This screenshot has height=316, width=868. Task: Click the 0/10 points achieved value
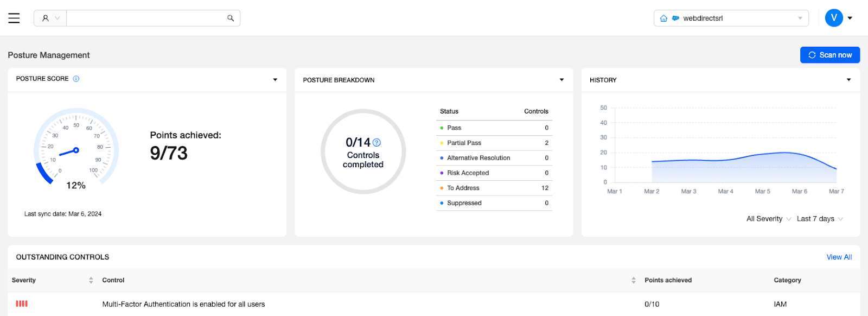(x=652, y=304)
